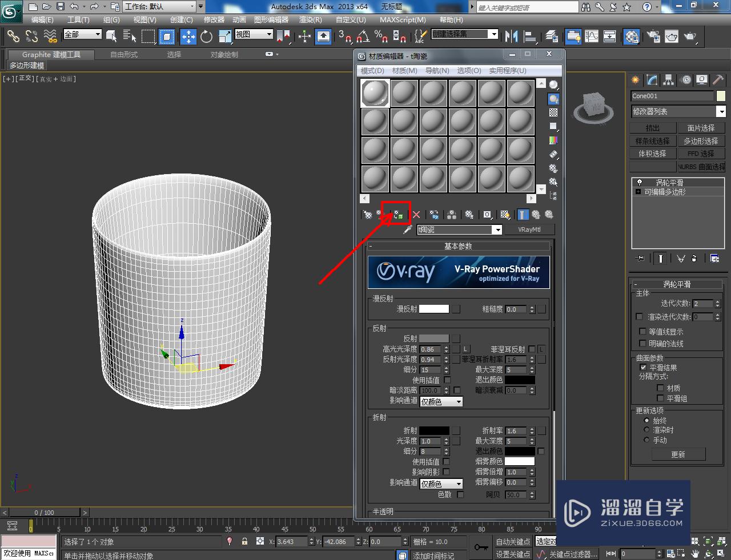Select the 手动 update radio button
Viewport: 731px width, 560px height.
646,440
